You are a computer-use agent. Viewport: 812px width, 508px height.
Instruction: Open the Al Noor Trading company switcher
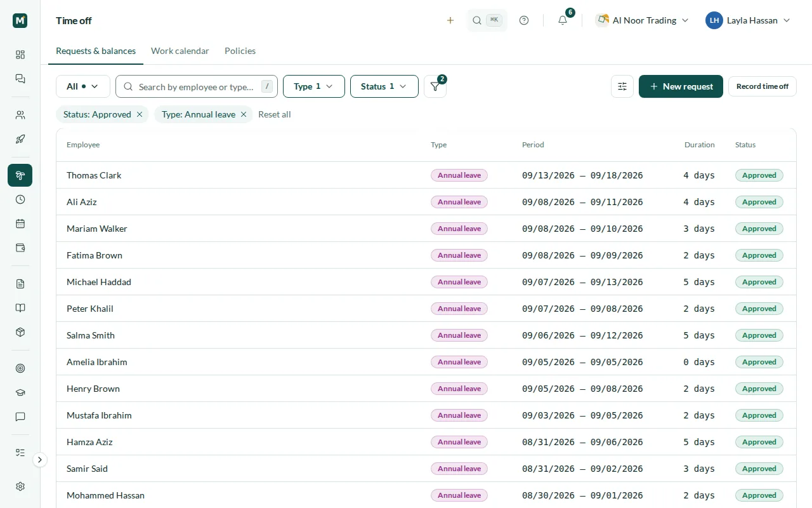pyautogui.click(x=642, y=20)
